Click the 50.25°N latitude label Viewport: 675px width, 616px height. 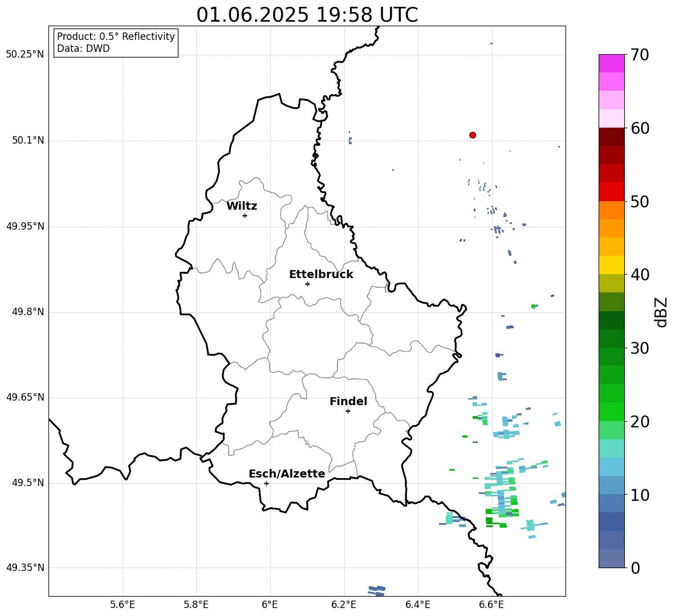coord(25,55)
